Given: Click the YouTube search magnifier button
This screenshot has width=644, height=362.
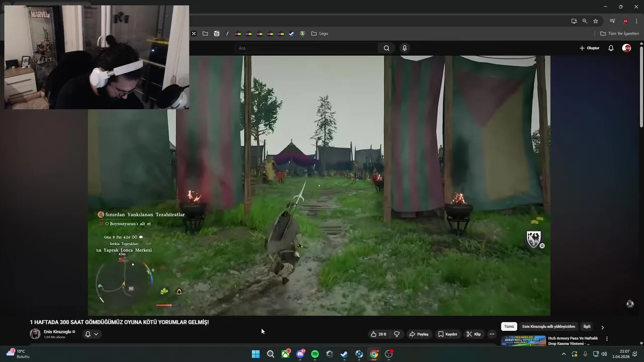Looking at the screenshot, I should coord(386,48).
